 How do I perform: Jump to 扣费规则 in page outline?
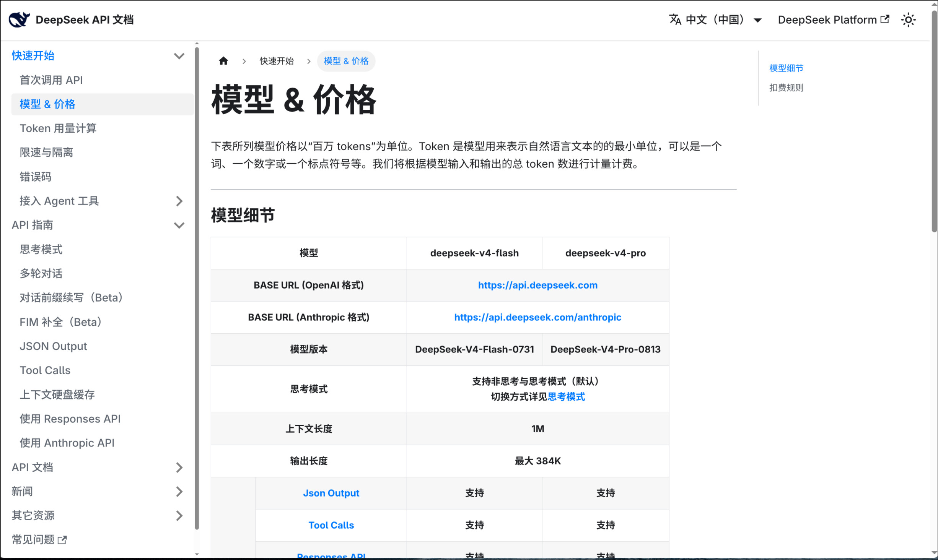coord(786,88)
